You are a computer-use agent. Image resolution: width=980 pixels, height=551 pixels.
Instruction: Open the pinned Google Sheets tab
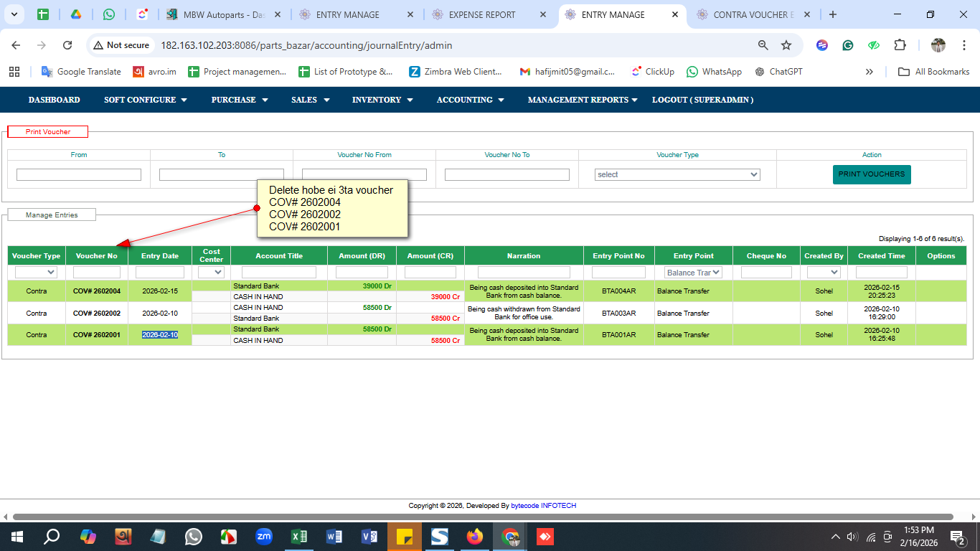pos(43,14)
